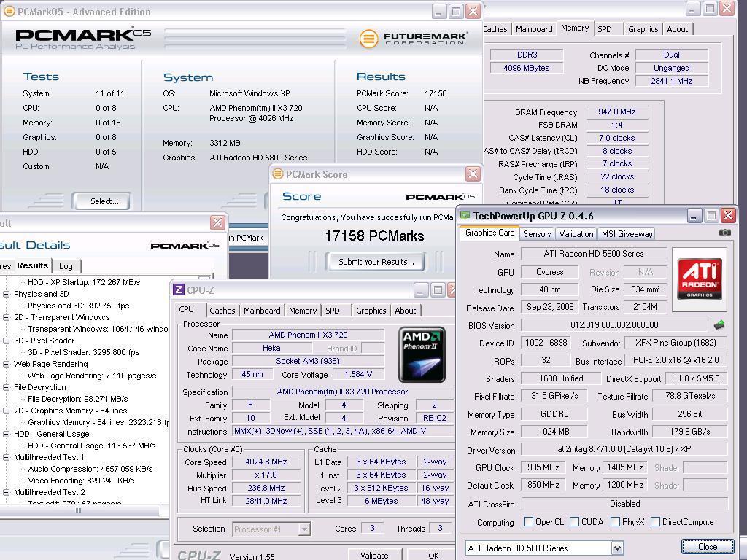Select the Audio Compression result row
Image resolution: width=747 pixels, height=560 pixels.
point(90,469)
